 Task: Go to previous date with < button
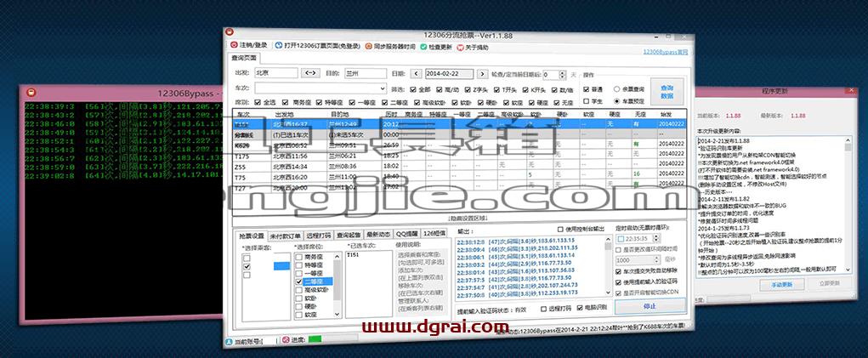click(x=417, y=74)
